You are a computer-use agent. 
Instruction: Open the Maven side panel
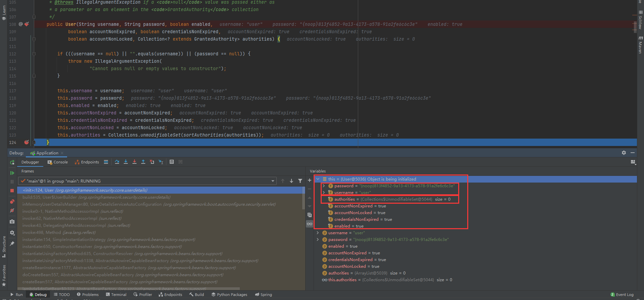(640, 45)
